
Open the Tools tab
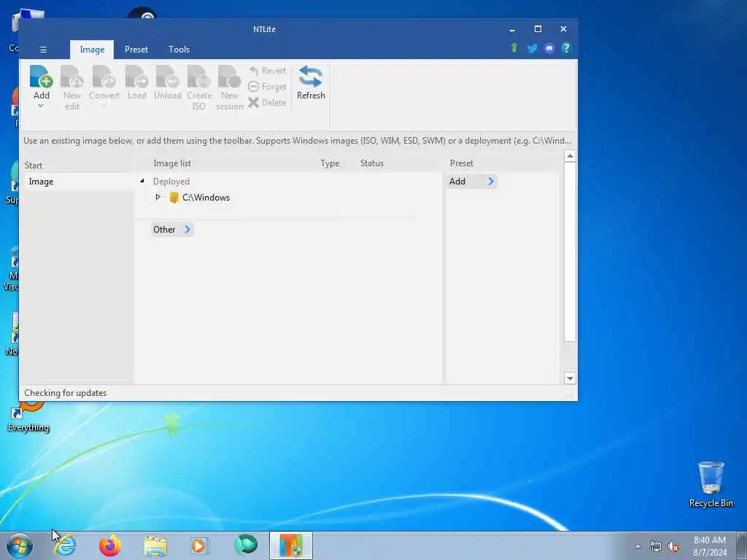click(x=179, y=50)
